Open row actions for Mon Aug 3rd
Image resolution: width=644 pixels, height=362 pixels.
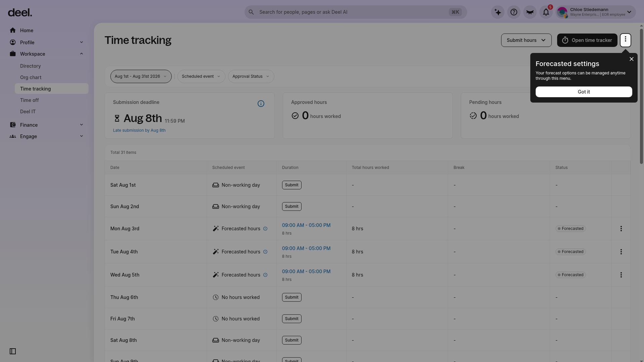621,229
